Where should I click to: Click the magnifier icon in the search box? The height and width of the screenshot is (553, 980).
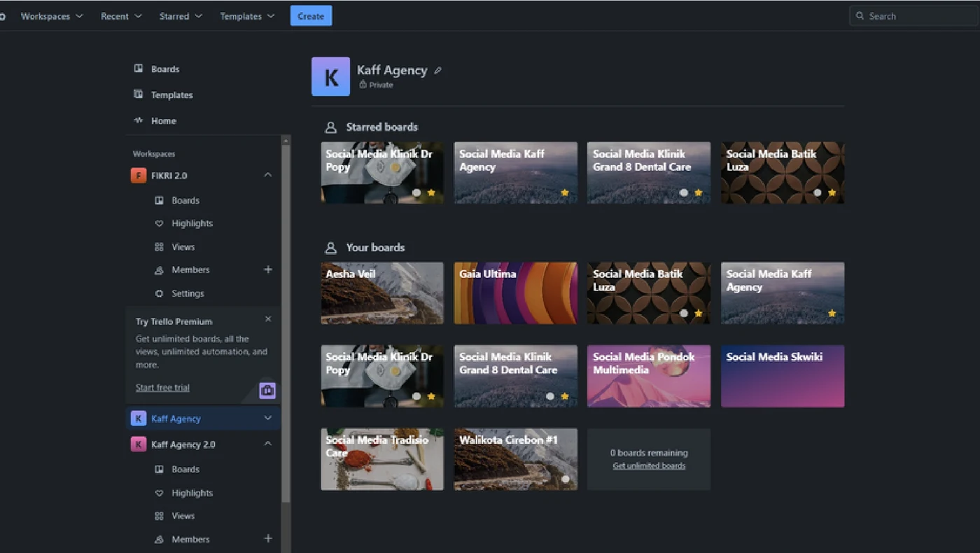click(x=860, y=16)
